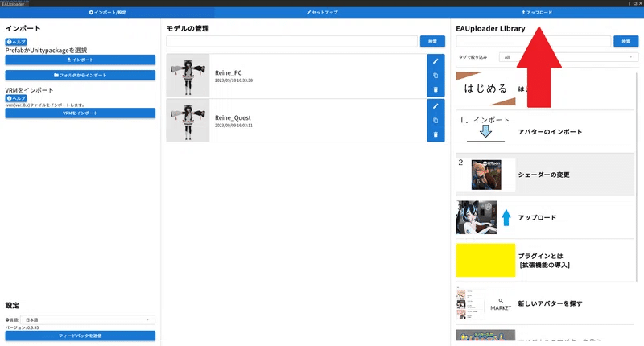Delete Reine_PC using its trash icon
644x346 pixels.
pos(436,89)
